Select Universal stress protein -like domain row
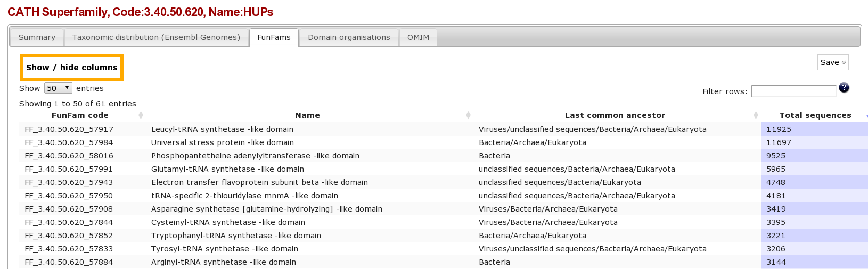Screen dimensions: 868x269 [222, 142]
